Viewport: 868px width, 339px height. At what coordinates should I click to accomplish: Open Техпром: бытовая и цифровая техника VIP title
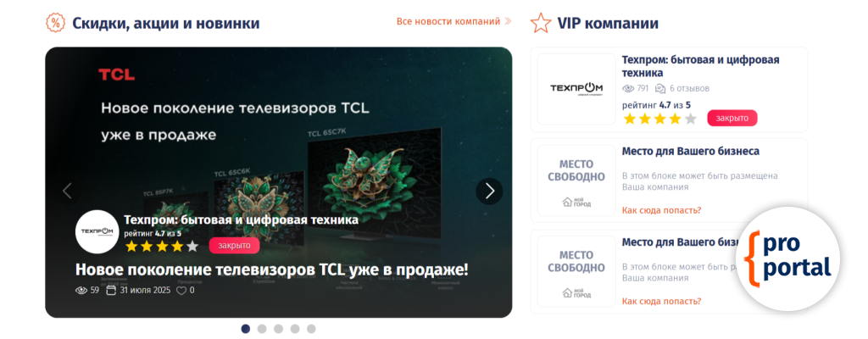[x=700, y=66]
